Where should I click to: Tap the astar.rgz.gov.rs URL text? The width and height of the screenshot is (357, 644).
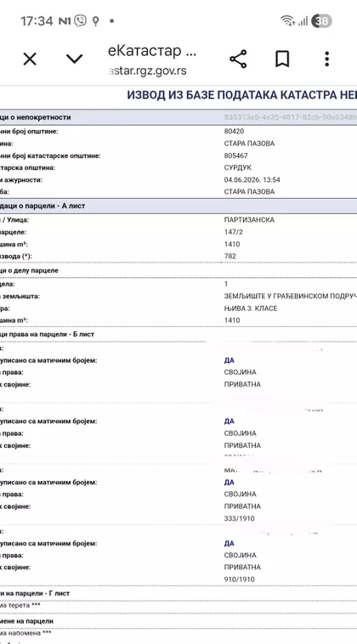(147, 71)
